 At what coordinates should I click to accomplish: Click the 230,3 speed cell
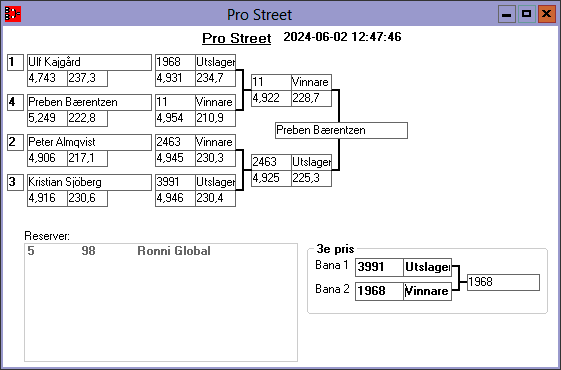pos(215,159)
